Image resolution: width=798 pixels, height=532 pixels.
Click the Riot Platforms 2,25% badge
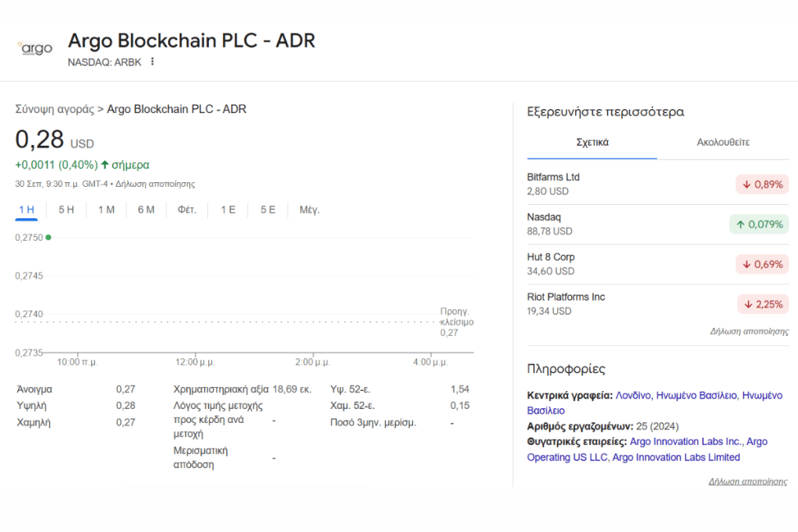pos(763,304)
